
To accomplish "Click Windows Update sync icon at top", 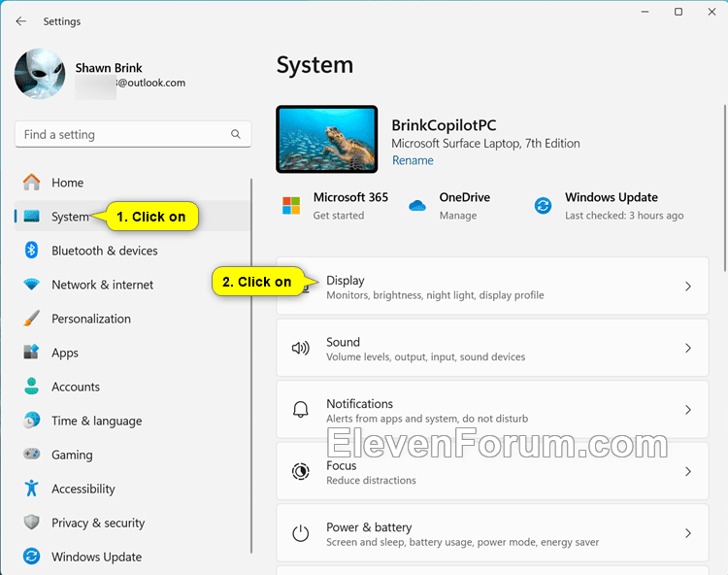I will 543,205.
